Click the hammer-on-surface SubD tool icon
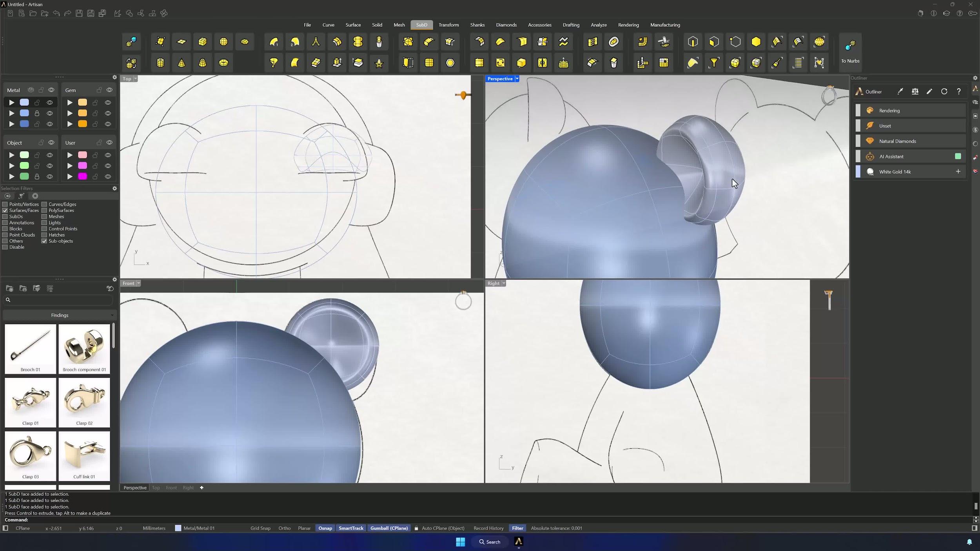 [664, 42]
